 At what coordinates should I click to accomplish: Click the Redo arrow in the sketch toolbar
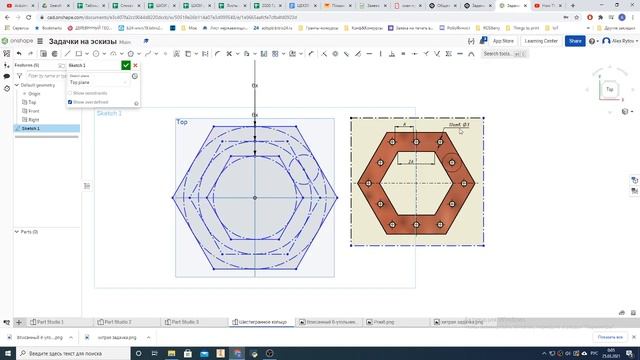point(30,53)
